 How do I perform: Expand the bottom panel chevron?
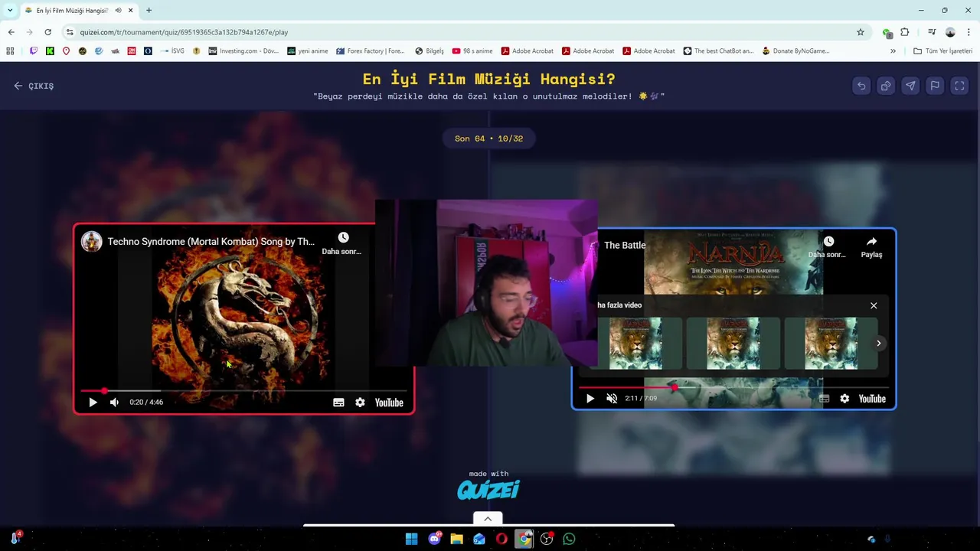tap(488, 519)
